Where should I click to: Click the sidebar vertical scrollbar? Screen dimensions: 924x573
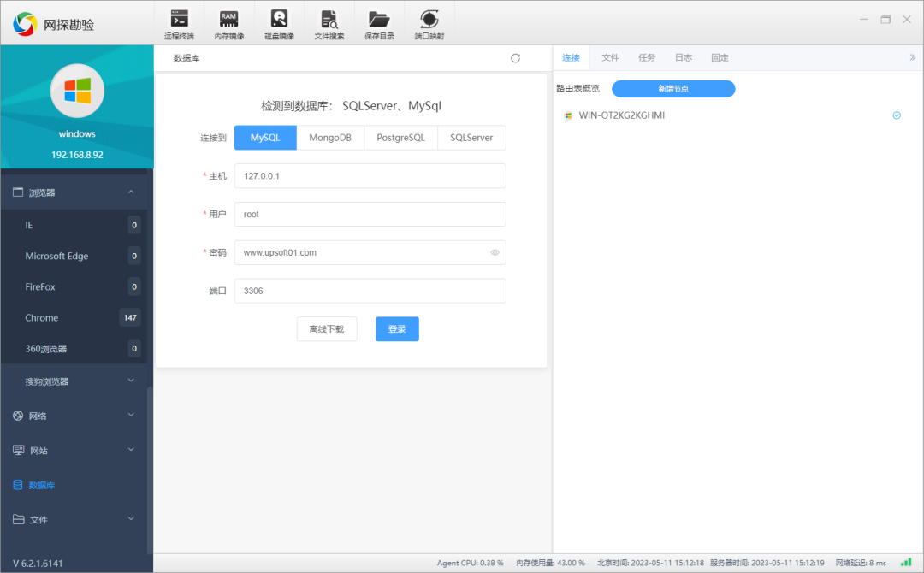[x=150, y=471]
